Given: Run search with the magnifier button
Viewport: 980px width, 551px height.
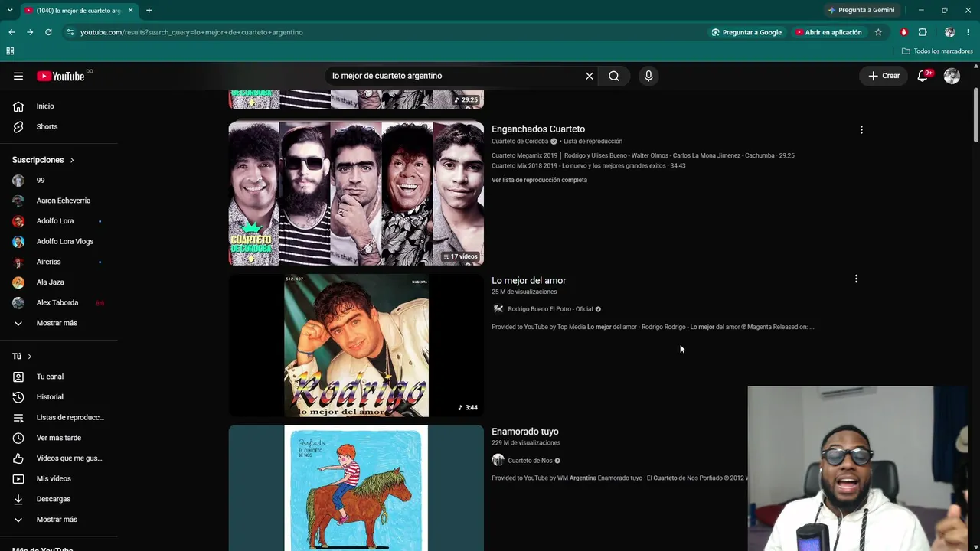Looking at the screenshot, I should pos(614,76).
